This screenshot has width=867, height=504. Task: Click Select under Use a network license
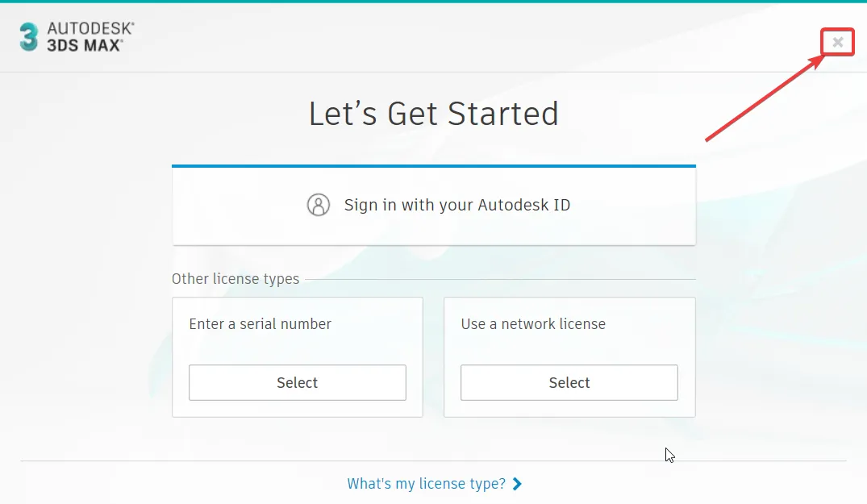point(569,382)
